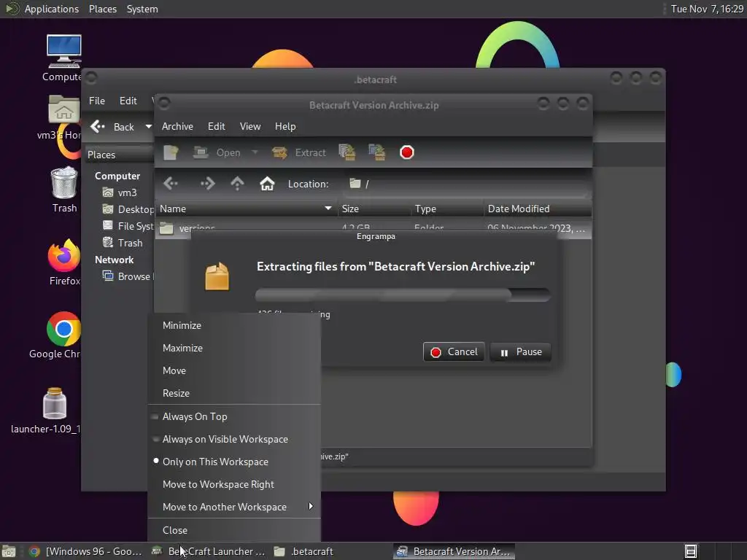The width and height of the screenshot is (747, 560).
Task: Switch to Betacraft Version Archive taskbar item
Action: (454, 551)
